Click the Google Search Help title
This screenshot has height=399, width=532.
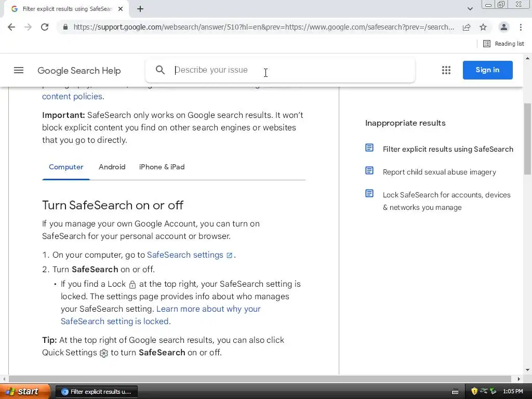[x=79, y=71]
